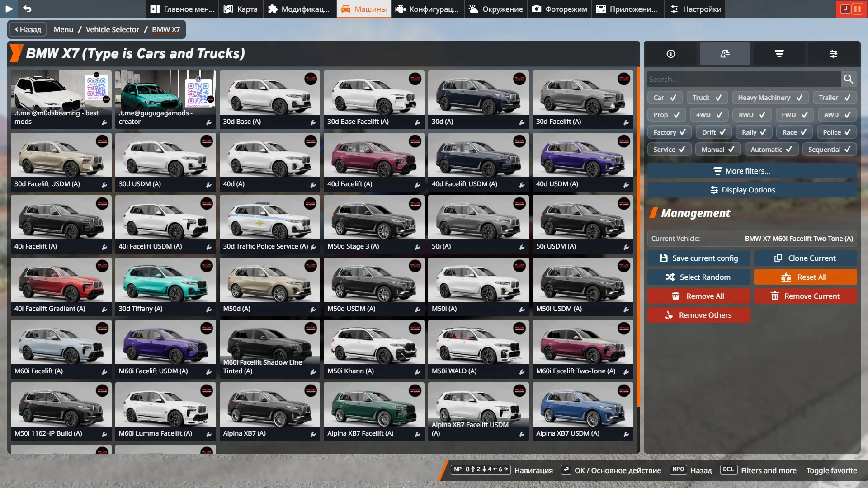Screen dimensions: 868x488
Task: Toggle the Trailer filter checkbox
Action: click(835, 98)
